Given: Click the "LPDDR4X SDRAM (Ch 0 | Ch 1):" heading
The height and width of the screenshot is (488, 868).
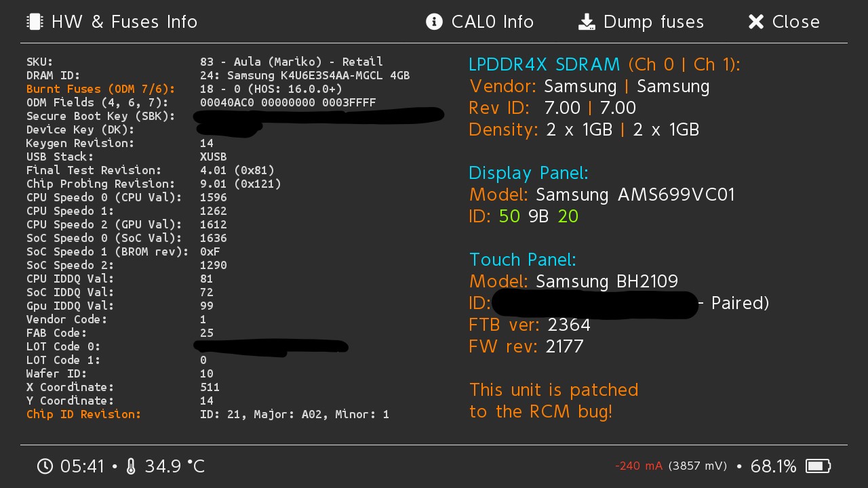Looking at the screenshot, I should 605,64.
